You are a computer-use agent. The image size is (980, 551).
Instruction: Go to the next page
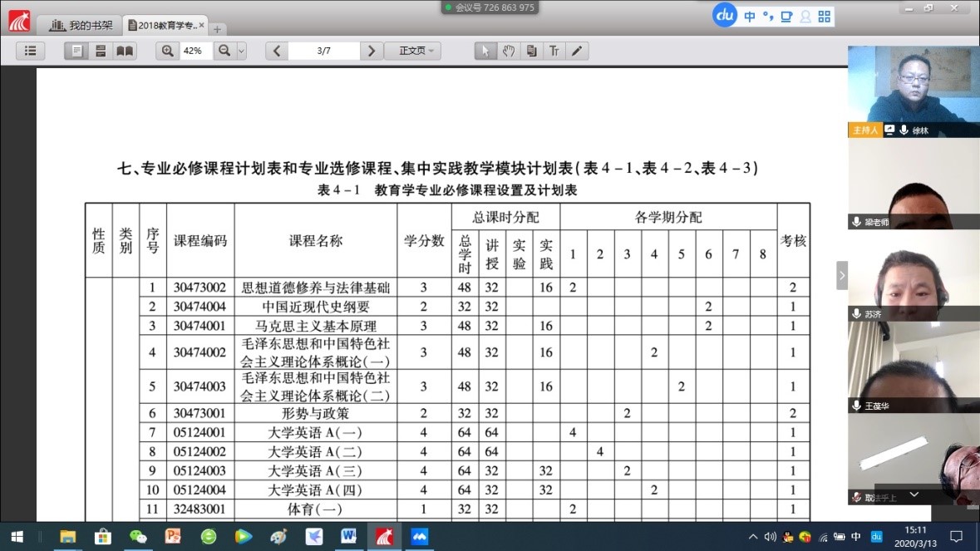[371, 51]
